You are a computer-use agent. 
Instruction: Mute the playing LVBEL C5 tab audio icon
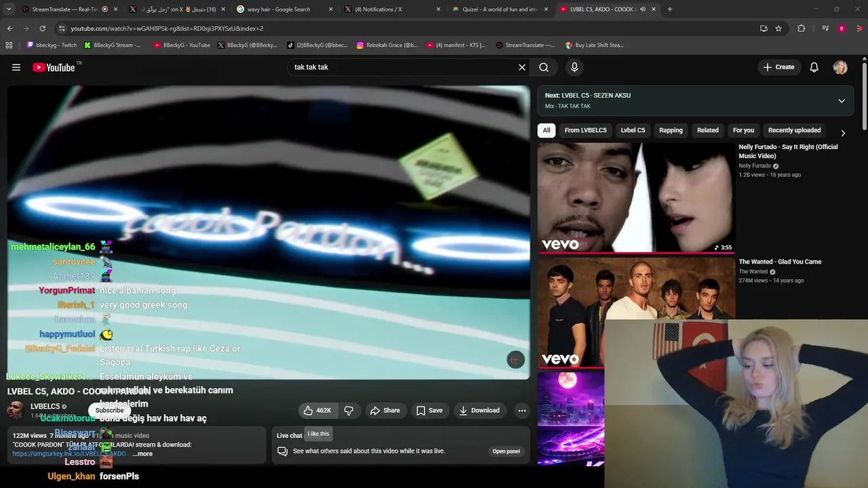(642, 9)
